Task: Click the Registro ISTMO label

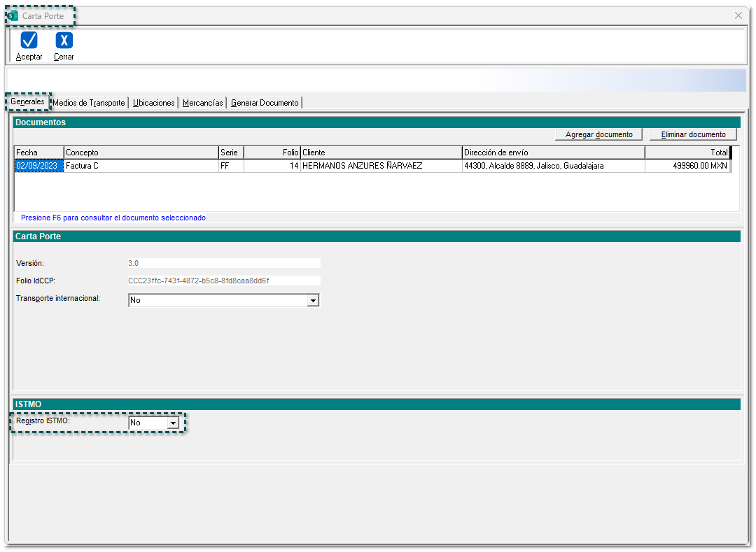Action: (43, 420)
